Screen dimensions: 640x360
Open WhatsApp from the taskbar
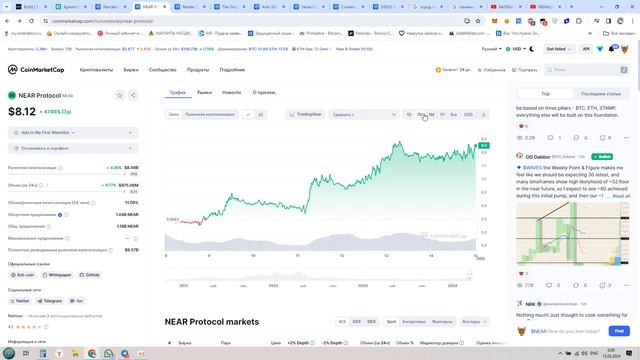[x=108, y=353]
